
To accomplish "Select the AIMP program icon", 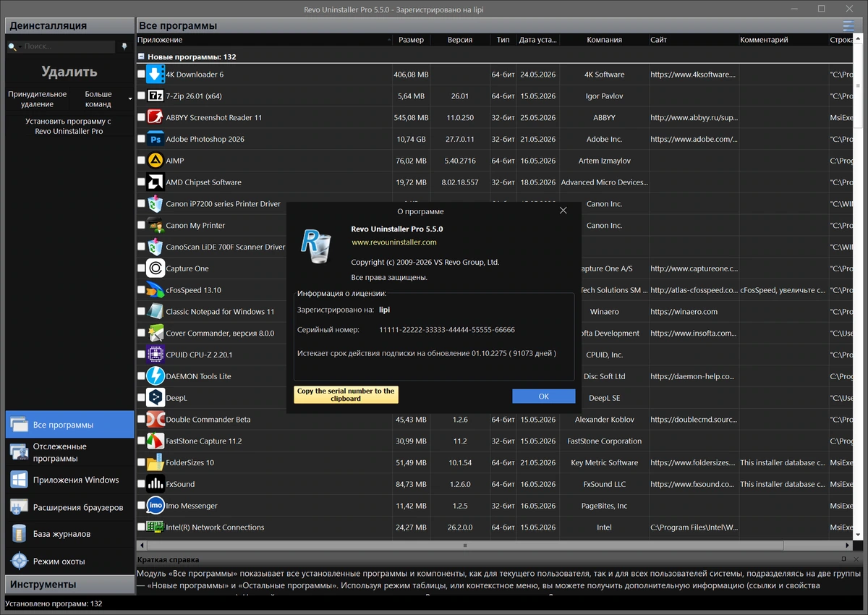I will pos(156,161).
